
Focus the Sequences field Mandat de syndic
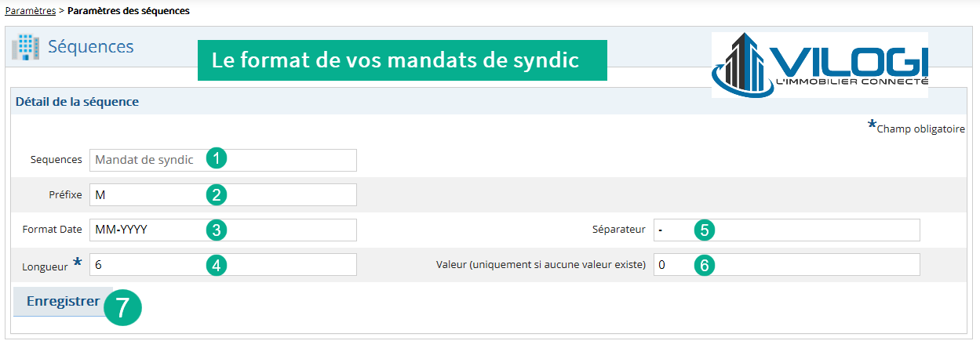tap(223, 160)
